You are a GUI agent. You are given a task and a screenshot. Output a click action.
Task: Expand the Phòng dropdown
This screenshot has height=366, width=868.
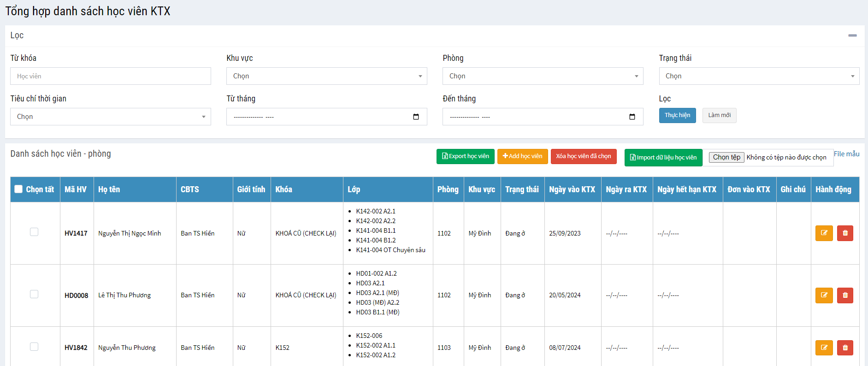coord(543,76)
